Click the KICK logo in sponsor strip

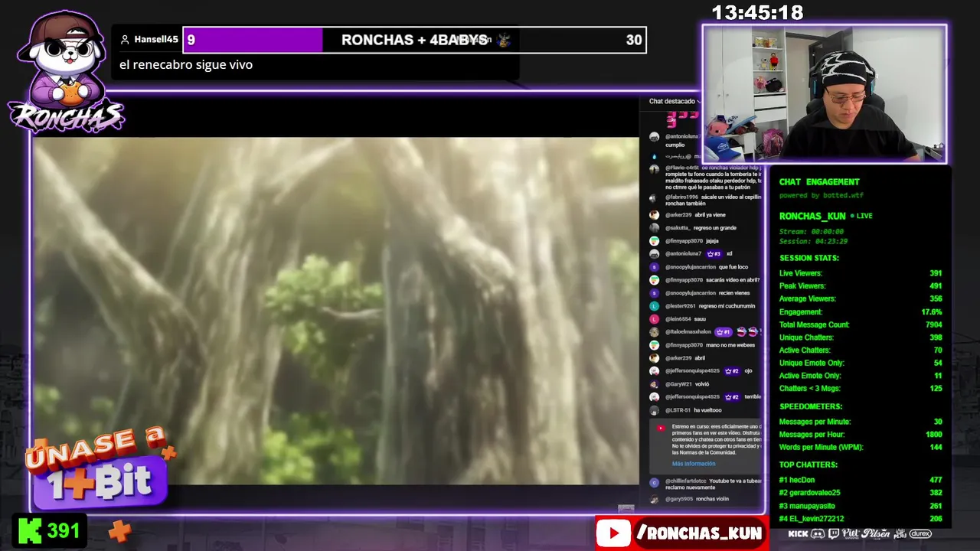pos(798,533)
